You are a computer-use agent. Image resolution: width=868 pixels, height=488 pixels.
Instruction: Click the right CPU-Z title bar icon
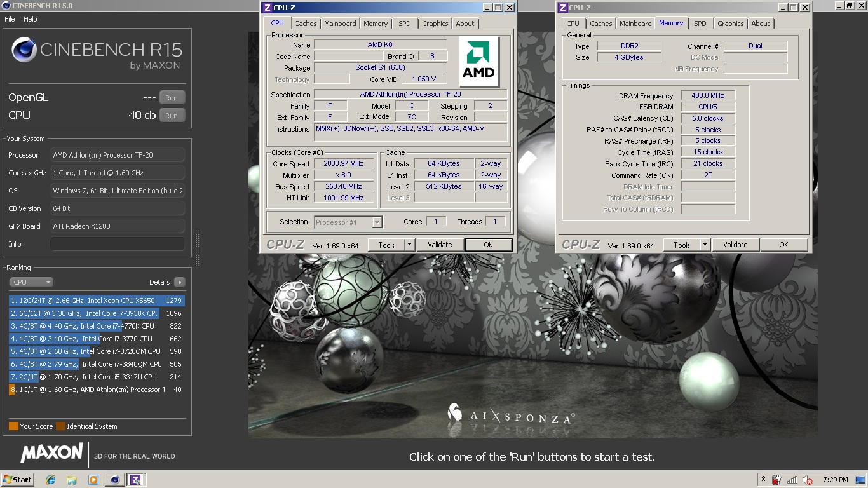click(x=563, y=8)
